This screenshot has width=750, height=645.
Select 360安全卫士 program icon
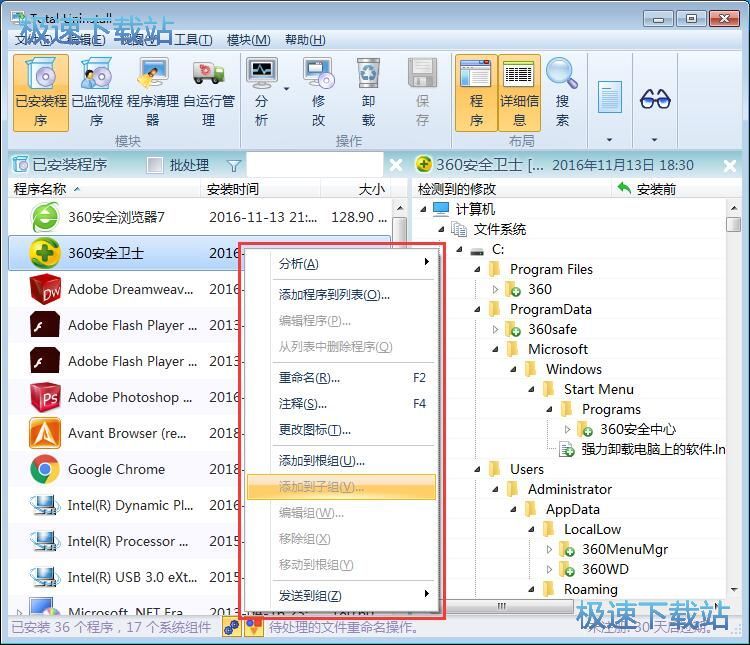click(x=45, y=253)
